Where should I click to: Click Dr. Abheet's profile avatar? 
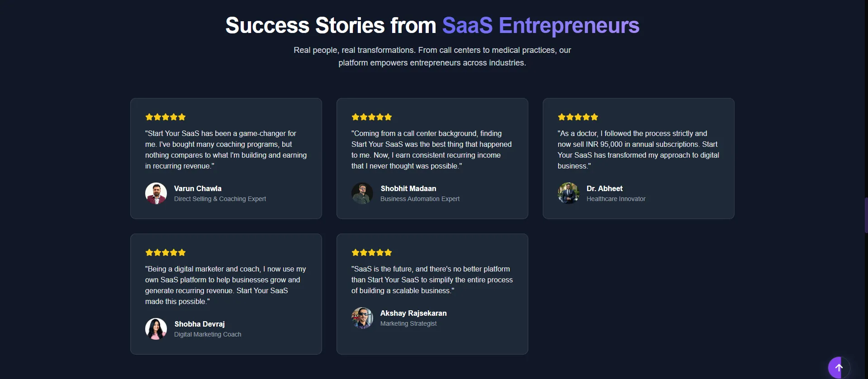569,193
